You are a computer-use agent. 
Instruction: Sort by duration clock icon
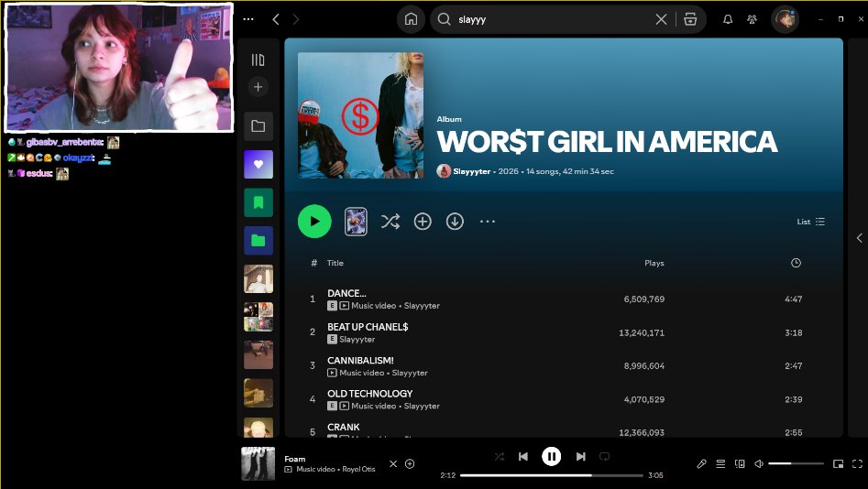[x=796, y=263]
